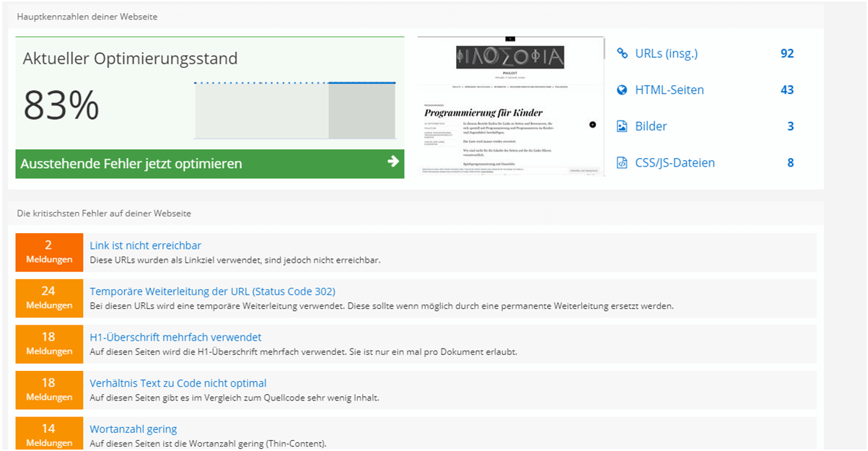868x451 pixels.
Task: Click the optimization progress chart
Action: pos(294,110)
